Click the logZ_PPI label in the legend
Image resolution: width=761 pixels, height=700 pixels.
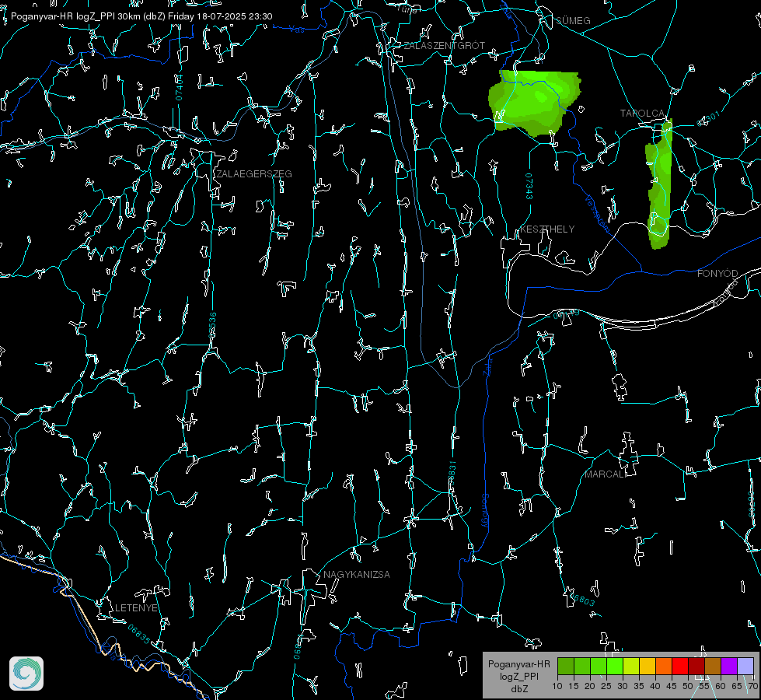tap(518, 676)
